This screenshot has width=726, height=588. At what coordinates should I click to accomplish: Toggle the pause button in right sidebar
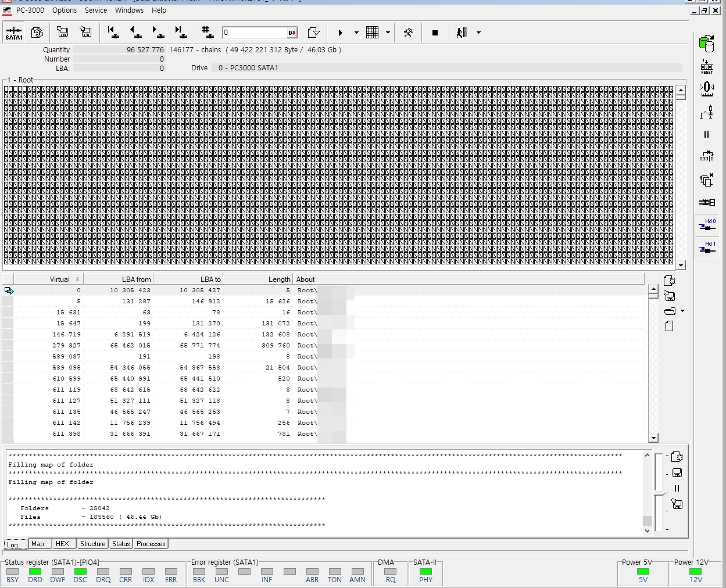(707, 134)
